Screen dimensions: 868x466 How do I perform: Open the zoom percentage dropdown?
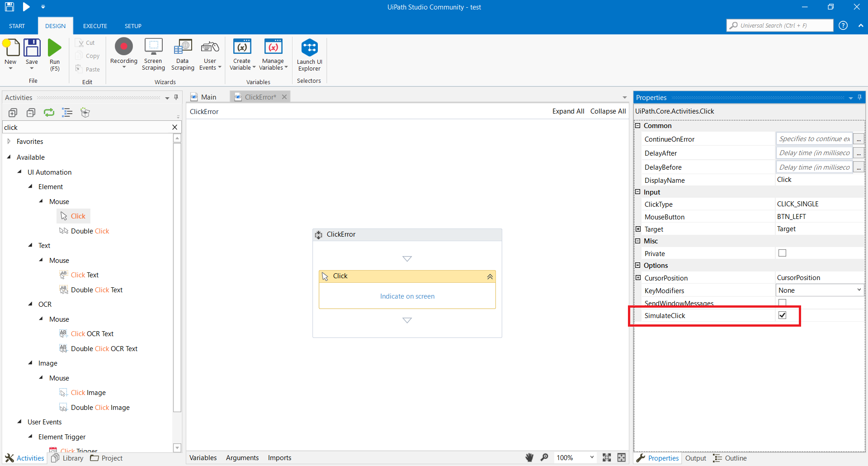click(592, 457)
